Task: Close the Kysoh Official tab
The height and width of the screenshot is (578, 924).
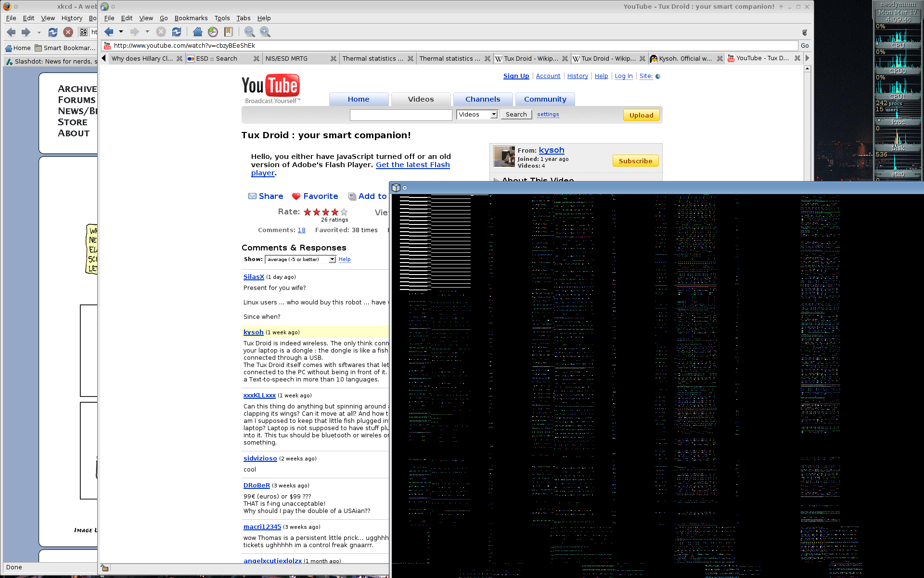Action: [x=720, y=58]
